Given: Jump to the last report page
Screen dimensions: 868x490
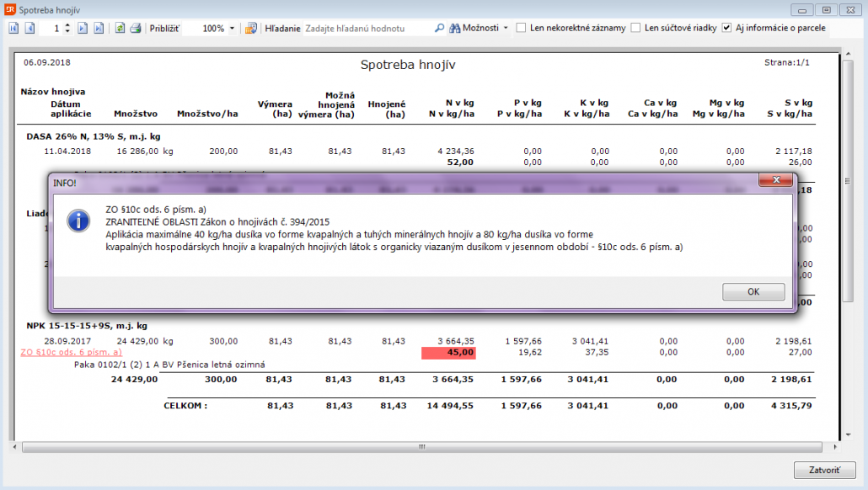Looking at the screenshot, I should pyautogui.click(x=99, y=29).
